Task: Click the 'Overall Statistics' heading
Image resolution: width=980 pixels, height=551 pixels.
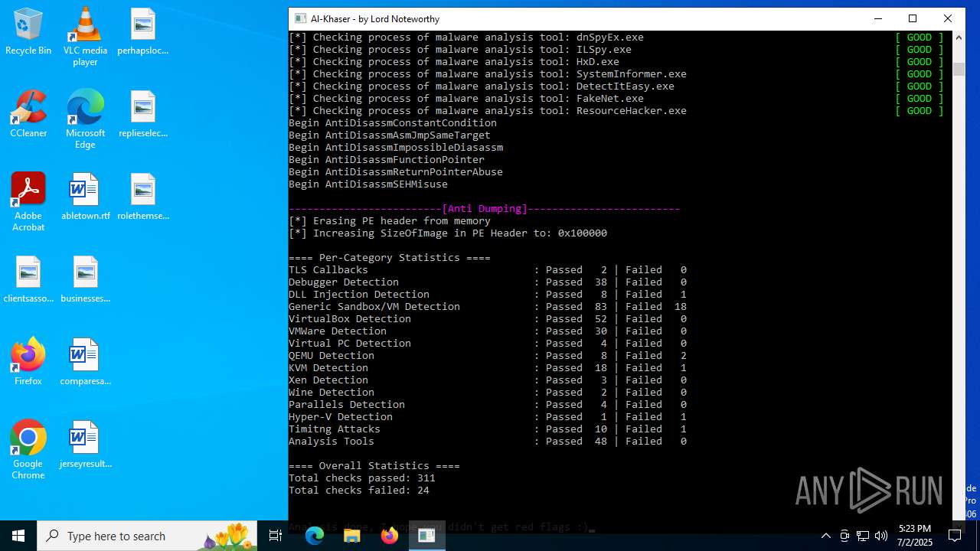Action: pos(374,466)
